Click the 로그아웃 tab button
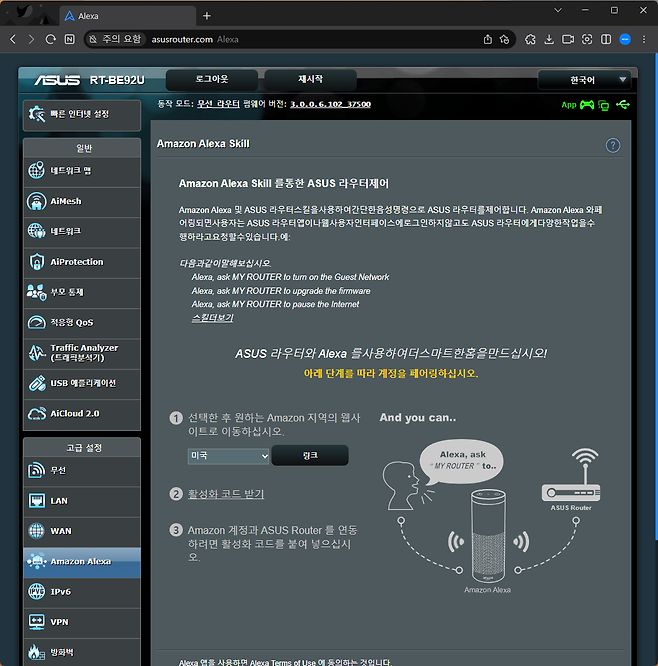This screenshot has width=658, height=666. [x=211, y=79]
